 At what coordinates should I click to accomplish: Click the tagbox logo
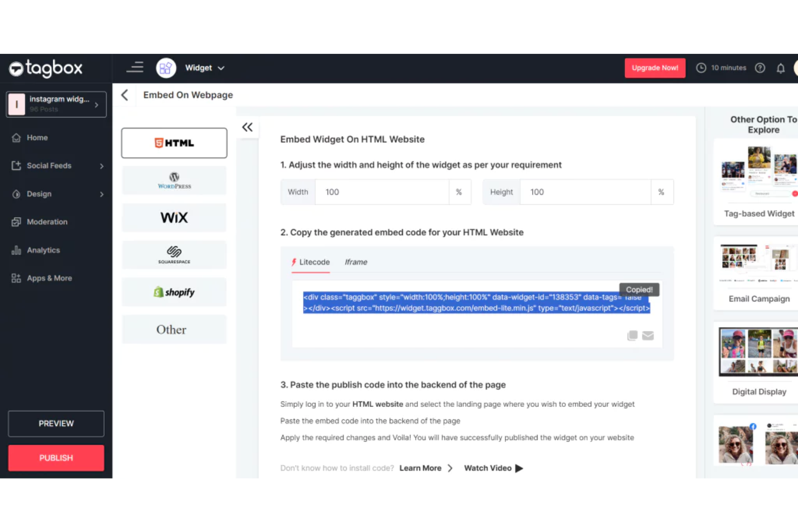[46, 68]
